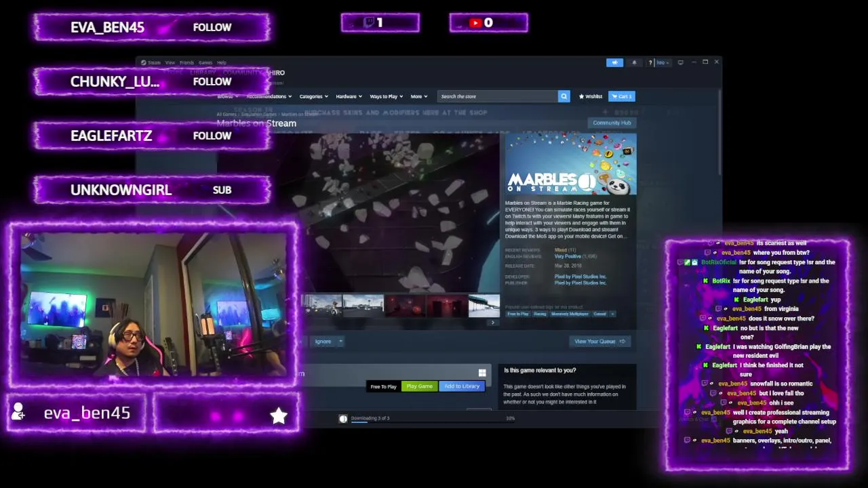This screenshot has width=868, height=488.
Task: Select the second screenshot thumbnail
Action: [363, 306]
